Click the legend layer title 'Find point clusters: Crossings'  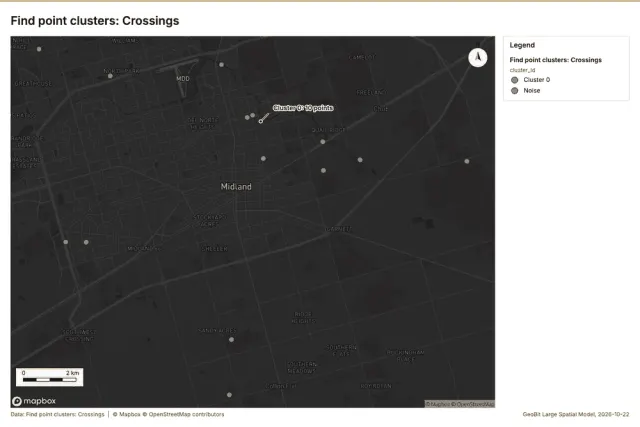pyautogui.click(x=556, y=60)
